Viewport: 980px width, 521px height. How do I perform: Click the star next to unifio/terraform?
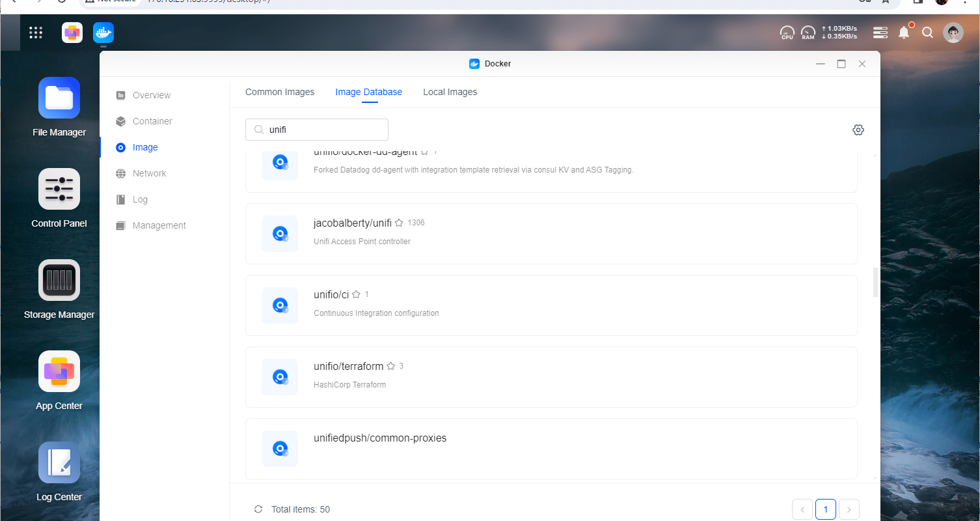[391, 366]
